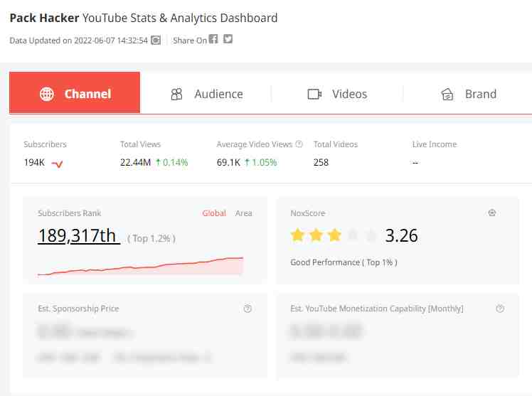The width and height of the screenshot is (532, 396).
Task: Click the Live Income label
Action: 435,144
